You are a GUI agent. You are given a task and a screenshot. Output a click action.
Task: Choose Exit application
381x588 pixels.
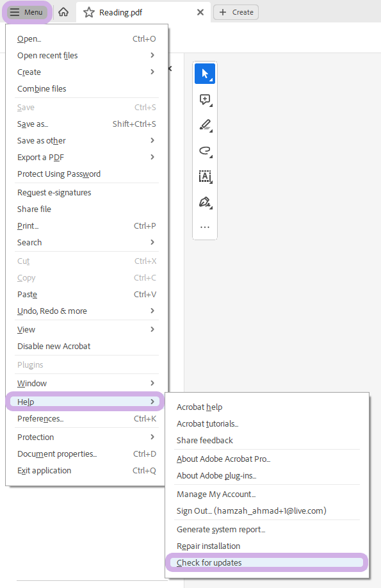[x=86, y=471]
